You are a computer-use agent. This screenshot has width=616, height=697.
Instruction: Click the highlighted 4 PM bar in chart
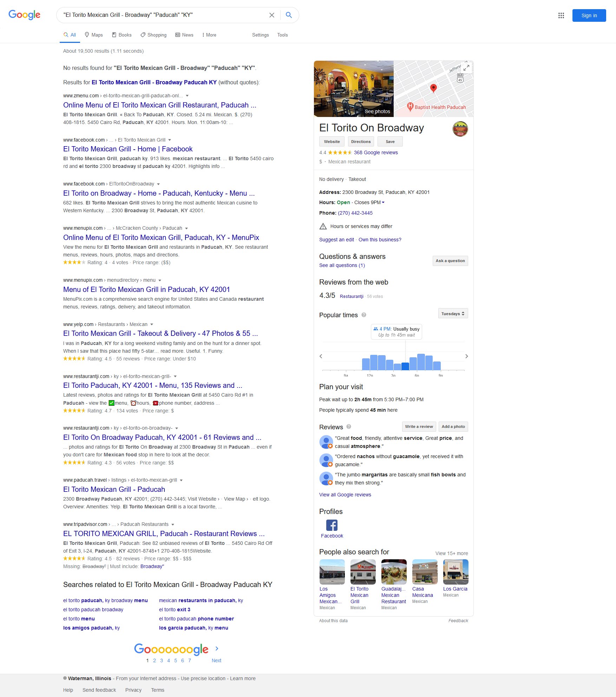[405, 366]
